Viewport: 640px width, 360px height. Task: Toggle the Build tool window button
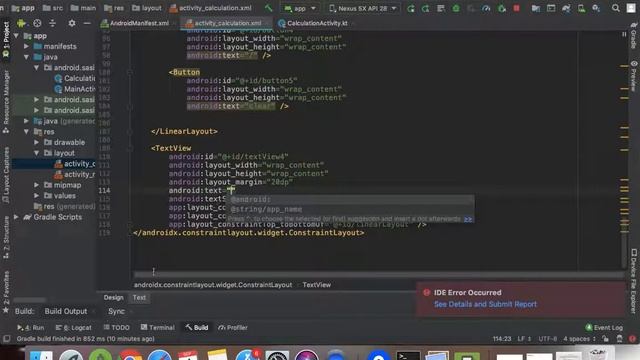click(x=197, y=328)
